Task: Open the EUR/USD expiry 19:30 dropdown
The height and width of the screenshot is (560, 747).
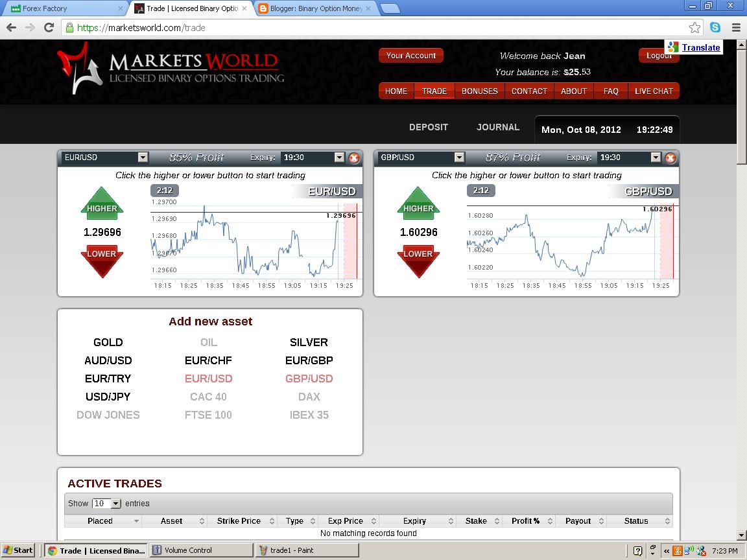Action: pyautogui.click(x=339, y=157)
